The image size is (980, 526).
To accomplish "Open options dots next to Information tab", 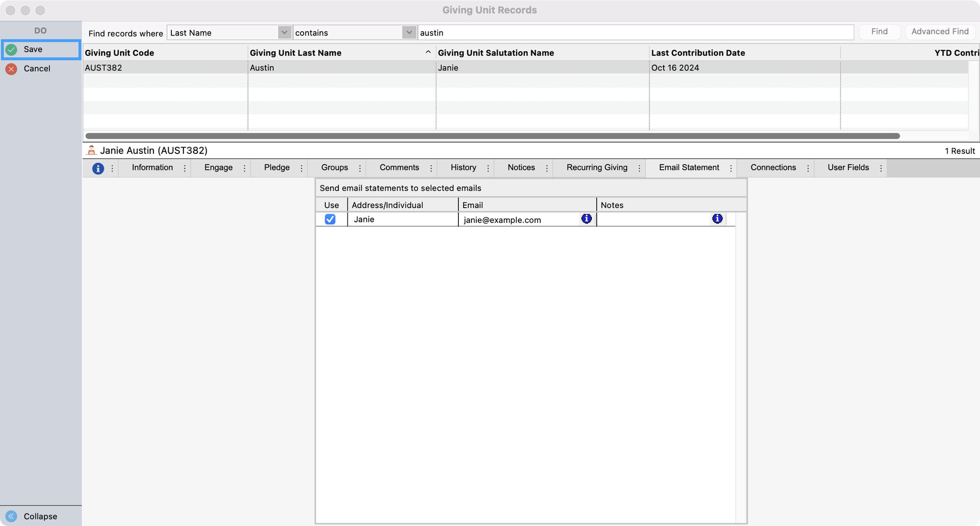I will pyautogui.click(x=185, y=168).
